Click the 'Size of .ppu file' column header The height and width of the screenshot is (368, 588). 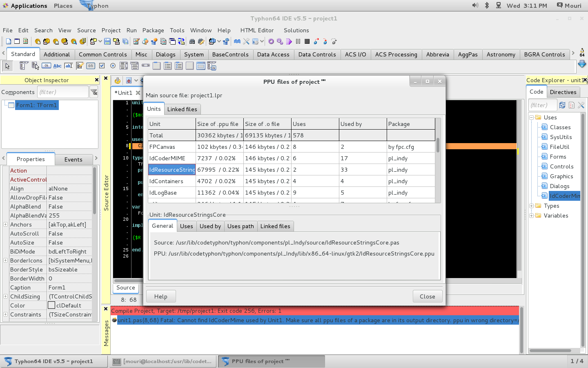(x=219, y=124)
